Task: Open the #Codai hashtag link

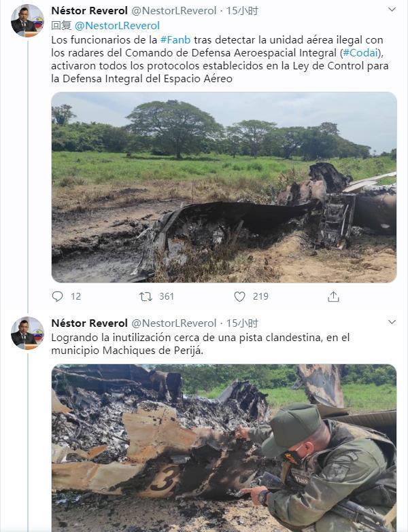Action: (x=360, y=53)
